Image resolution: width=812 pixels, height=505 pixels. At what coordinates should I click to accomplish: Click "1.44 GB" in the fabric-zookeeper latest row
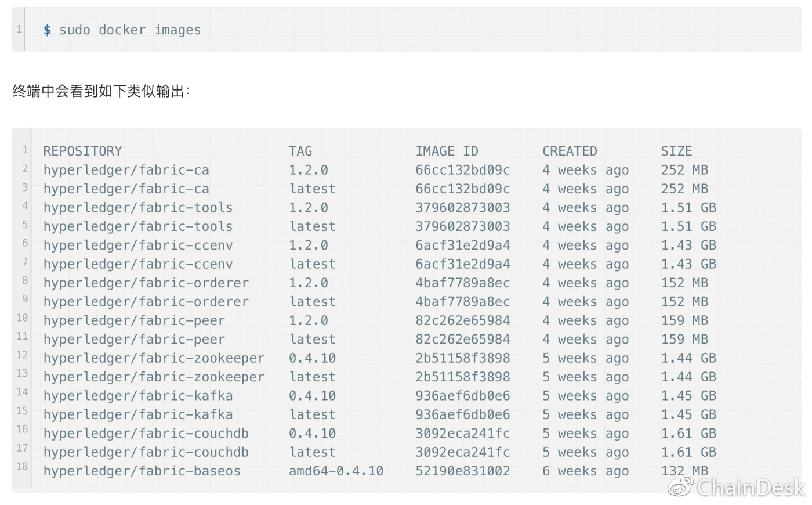[688, 377]
